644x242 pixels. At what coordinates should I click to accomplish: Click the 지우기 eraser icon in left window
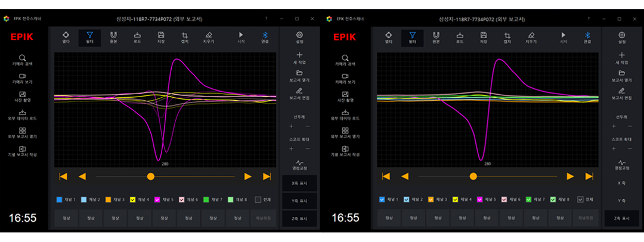[x=208, y=38]
